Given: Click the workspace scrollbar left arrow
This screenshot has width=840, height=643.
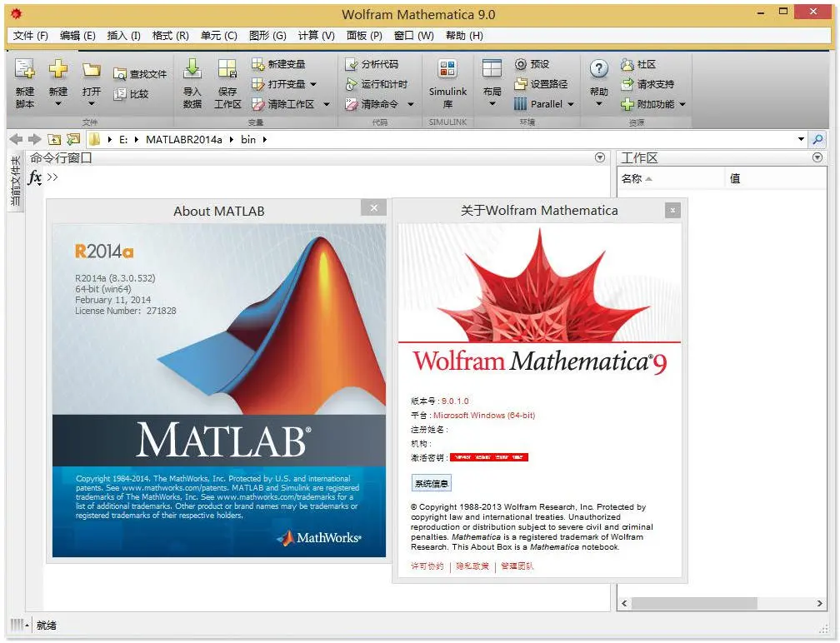Looking at the screenshot, I should pos(624,603).
